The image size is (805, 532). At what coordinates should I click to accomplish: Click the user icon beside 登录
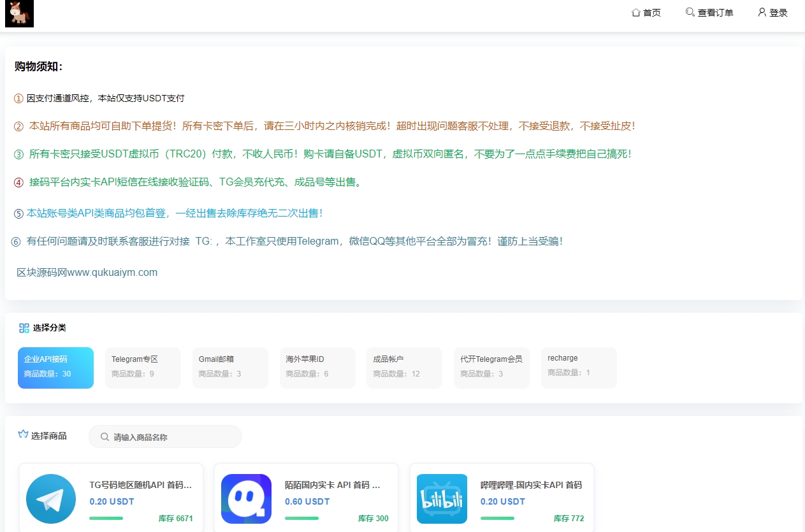[762, 12]
